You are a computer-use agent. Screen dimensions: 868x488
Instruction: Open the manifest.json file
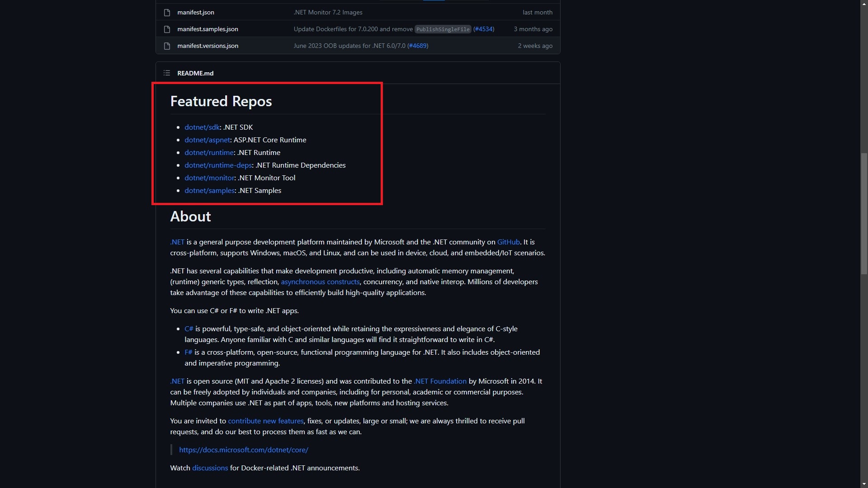[196, 12]
